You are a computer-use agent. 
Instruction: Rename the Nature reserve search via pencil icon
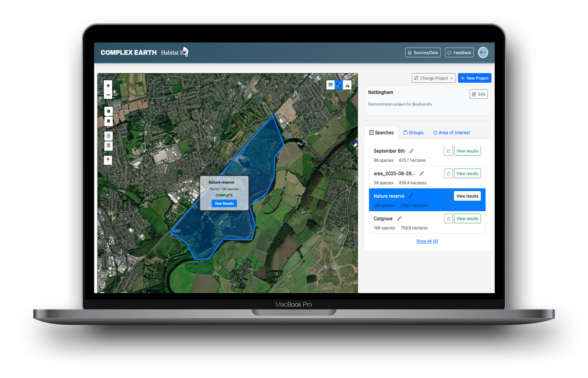pyautogui.click(x=411, y=196)
